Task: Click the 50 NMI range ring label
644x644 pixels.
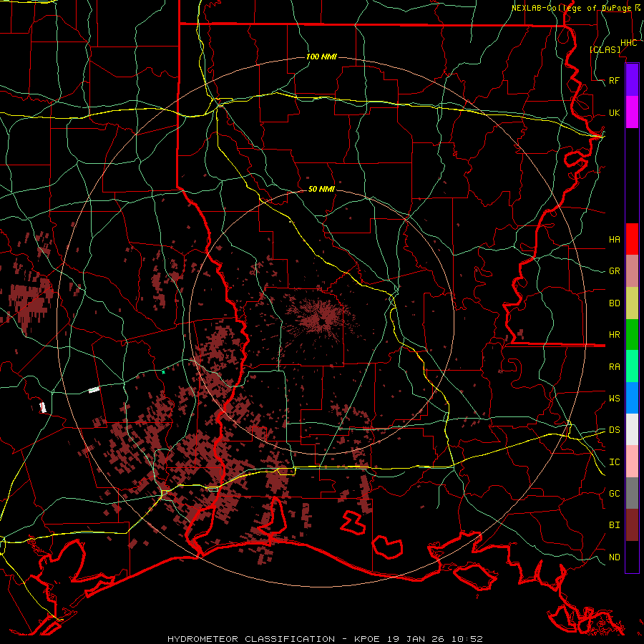Action: [x=321, y=189]
